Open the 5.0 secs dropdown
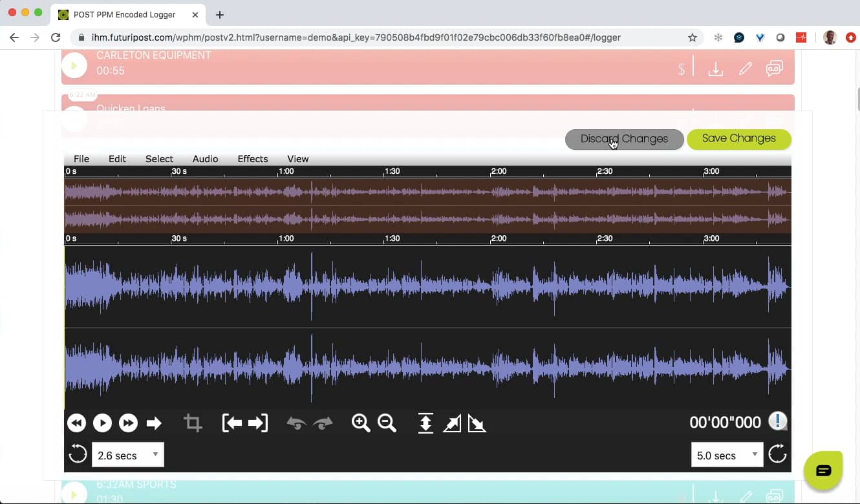This screenshot has height=504, width=860. pos(727,455)
